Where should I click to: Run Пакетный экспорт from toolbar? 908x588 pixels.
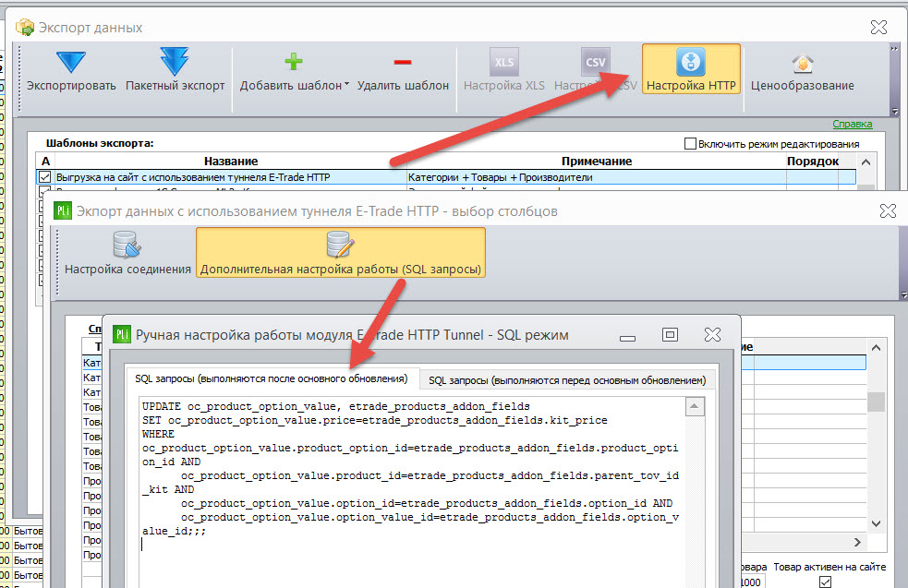tap(175, 70)
